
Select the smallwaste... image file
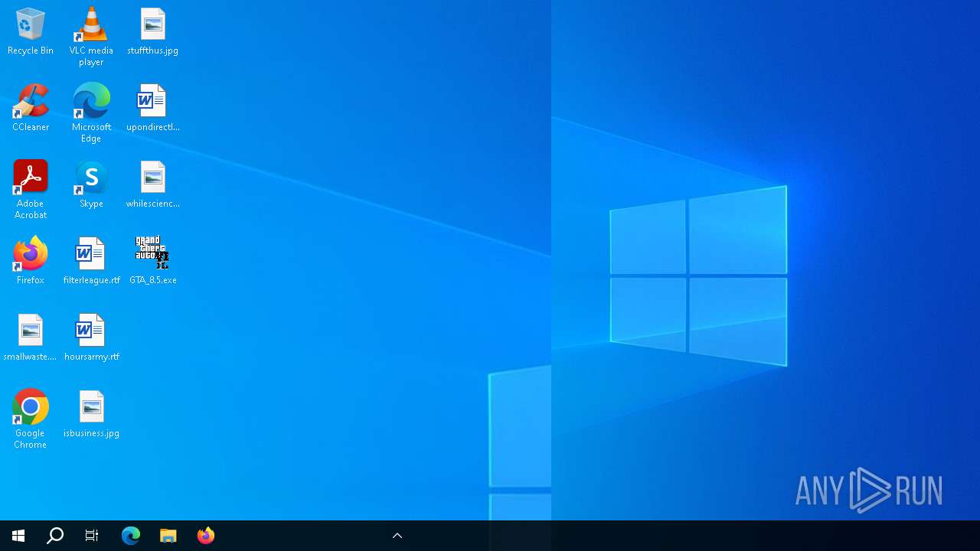point(31,337)
